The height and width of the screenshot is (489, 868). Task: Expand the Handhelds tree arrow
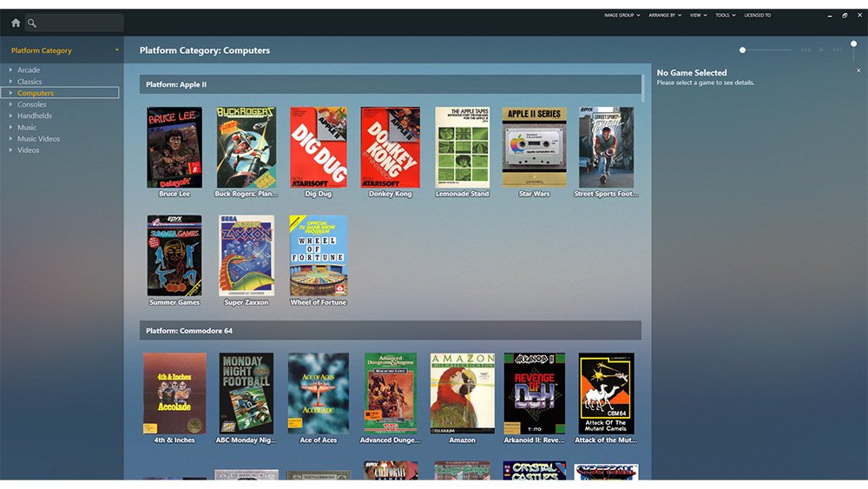click(10, 116)
